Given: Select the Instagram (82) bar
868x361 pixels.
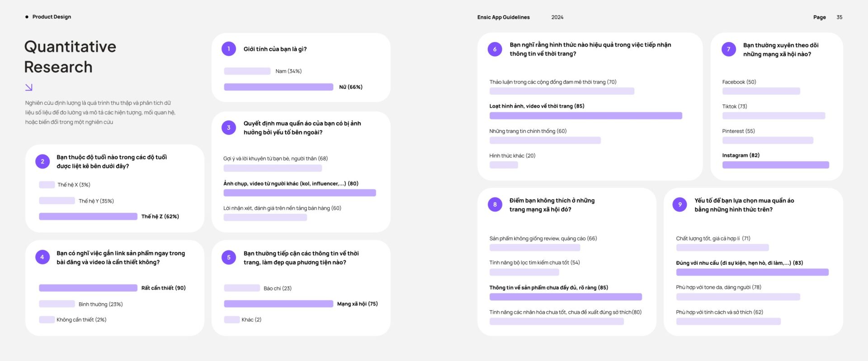Looking at the screenshot, I should pyautogui.click(x=776, y=165).
